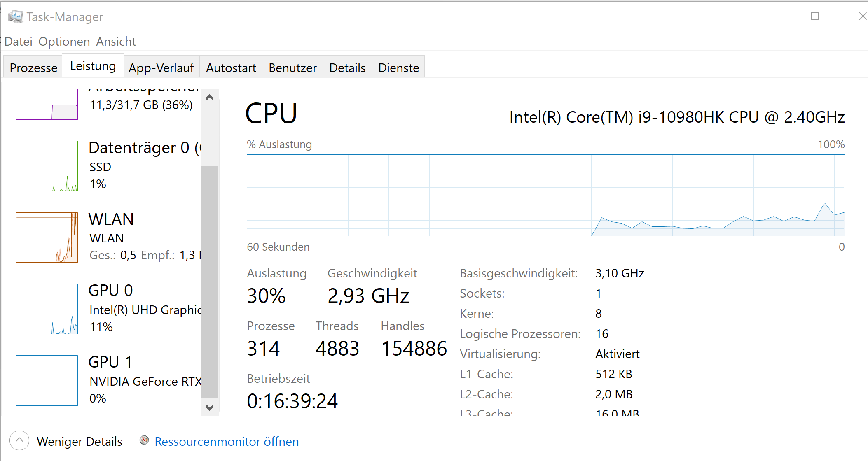Select the Datenträger 0 SSD graph thumbnail

tap(47, 166)
